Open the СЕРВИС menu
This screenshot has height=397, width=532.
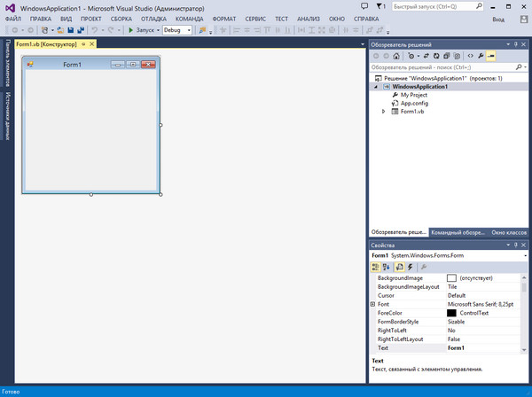click(x=255, y=19)
